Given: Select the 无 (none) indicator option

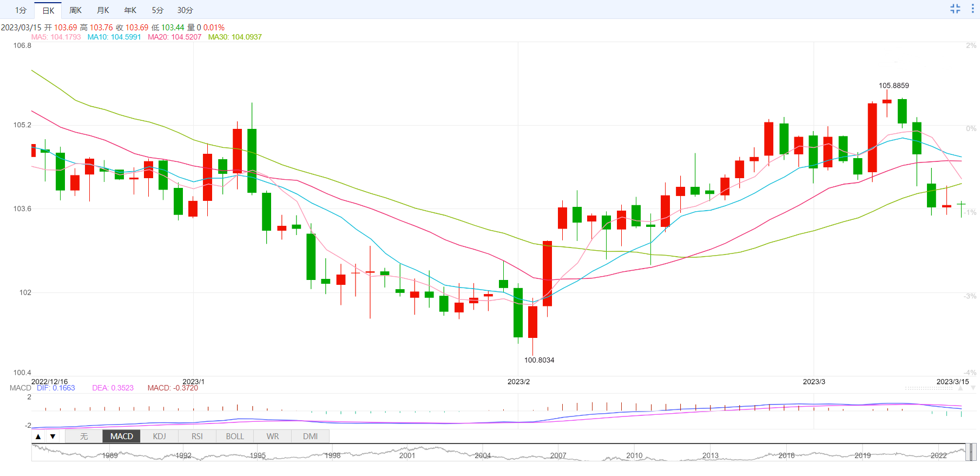Looking at the screenshot, I should click(x=84, y=436).
